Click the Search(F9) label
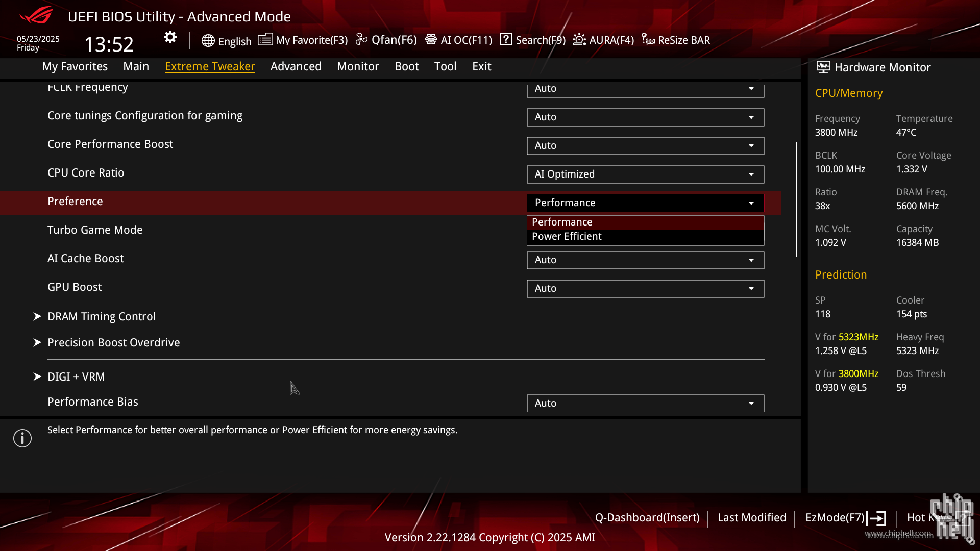 [x=541, y=40]
